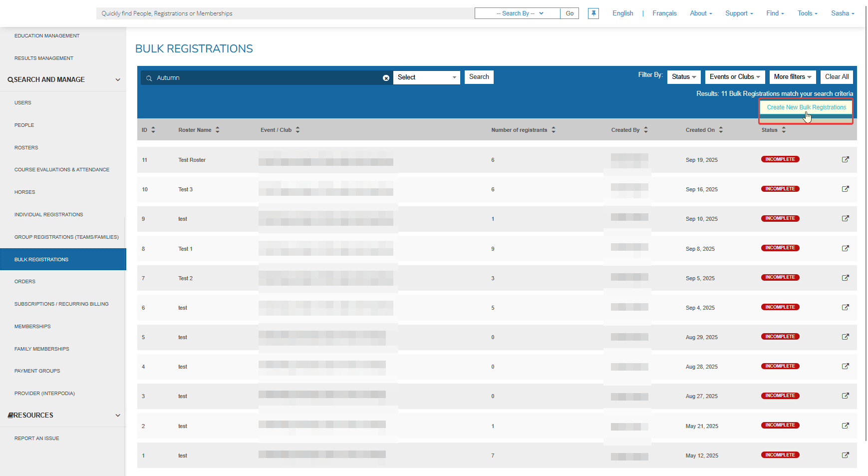Open the Test 1 row external link icon
This screenshot has height=476, width=868.
click(x=845, y=249)
